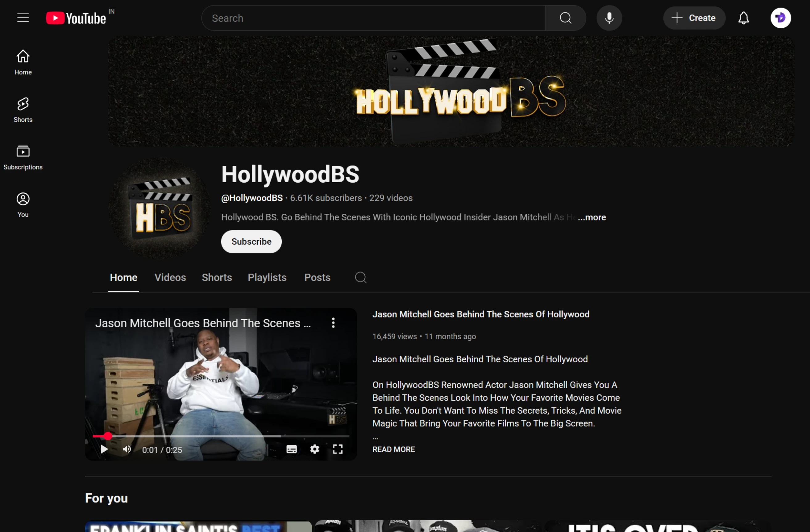Click the 0:01 / 0:25 time display
The width and height of the screenshot is (810, 532).
[162, 450]
